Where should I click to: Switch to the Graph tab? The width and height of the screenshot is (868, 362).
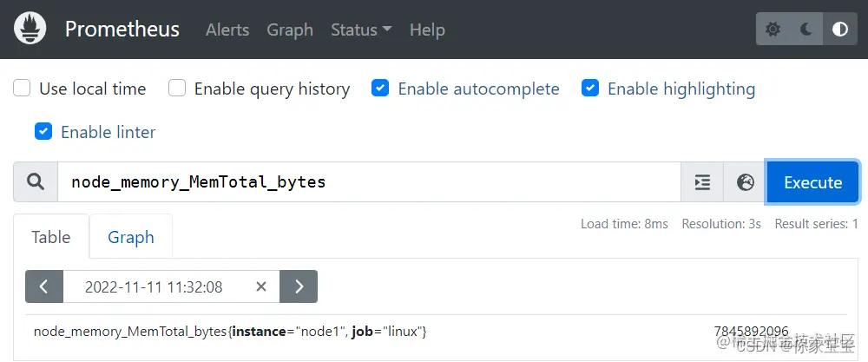(131, 237)
